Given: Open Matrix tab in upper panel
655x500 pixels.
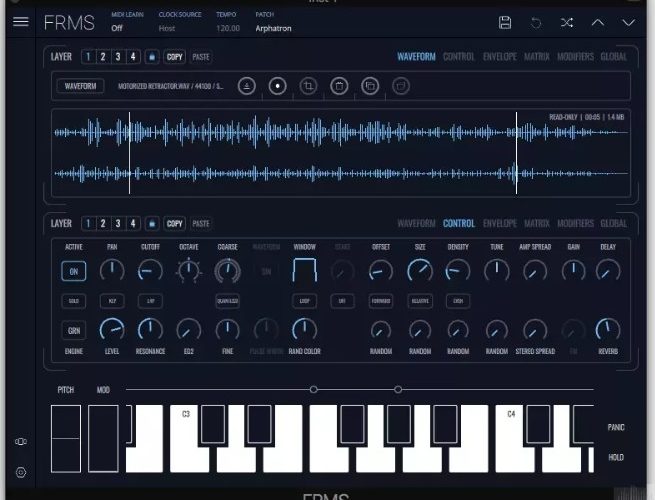Looking at the screenshot, I should 537,57.
